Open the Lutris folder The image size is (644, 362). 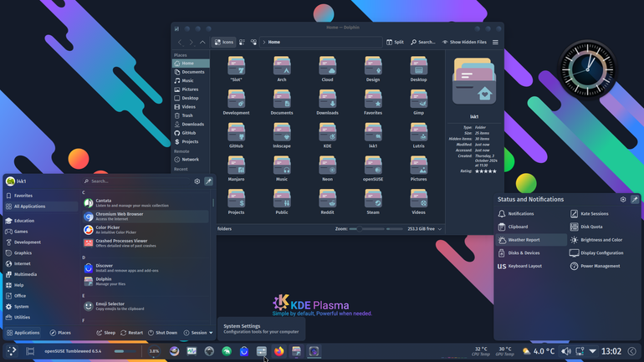point(418,135)
